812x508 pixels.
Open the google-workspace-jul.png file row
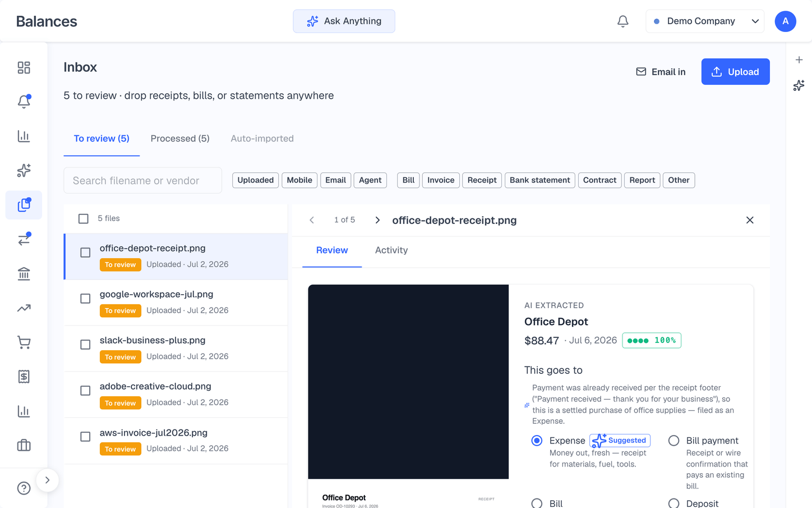pyautogui.click(x=176, y=303)
